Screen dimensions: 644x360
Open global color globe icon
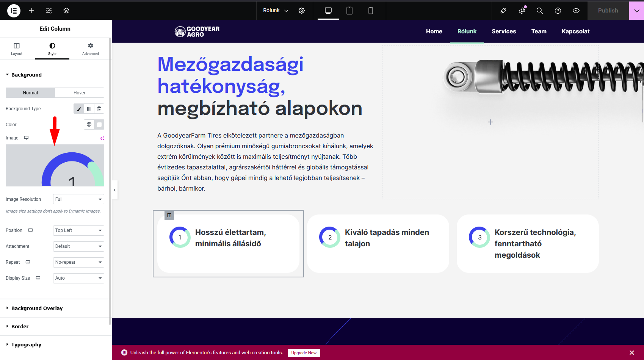[89, 124]
